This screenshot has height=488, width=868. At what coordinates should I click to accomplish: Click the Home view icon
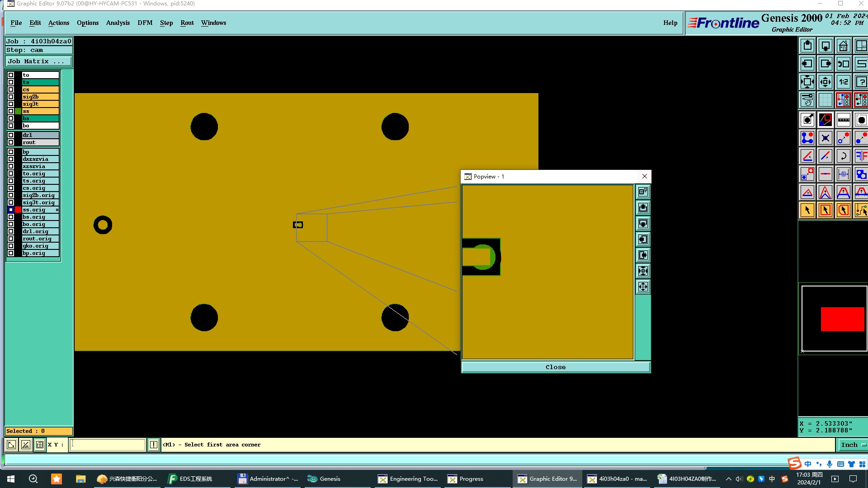tap(843, 46)
